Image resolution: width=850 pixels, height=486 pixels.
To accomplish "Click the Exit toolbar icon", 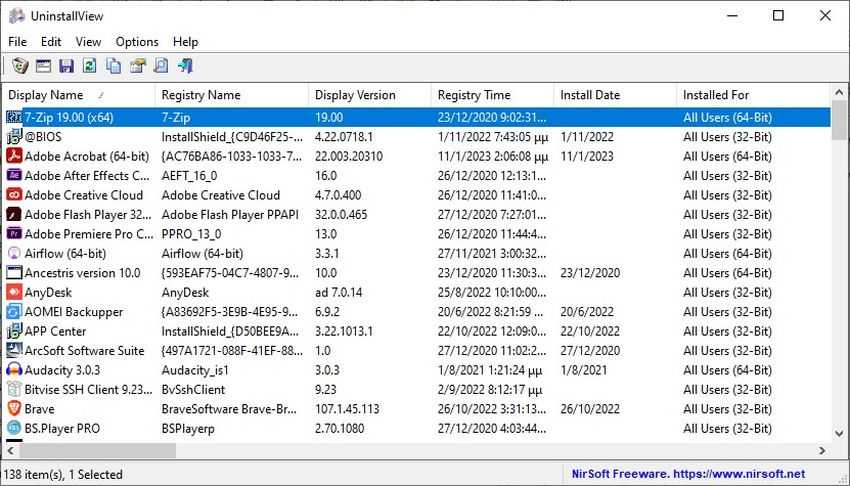I will [185, 66].
